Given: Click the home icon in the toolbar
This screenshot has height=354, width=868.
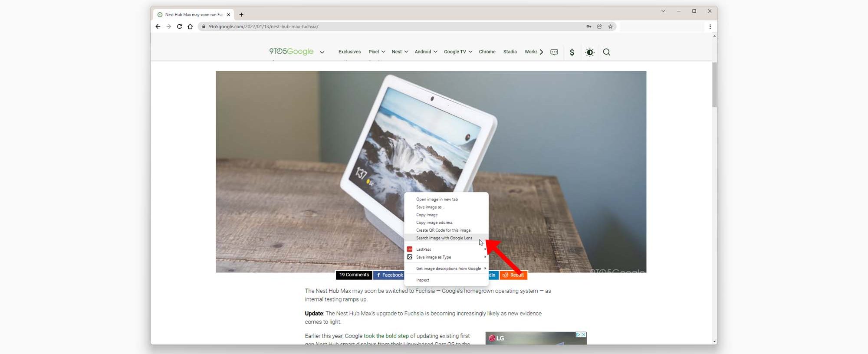Looking at the screenshot, I should point(190,26).
